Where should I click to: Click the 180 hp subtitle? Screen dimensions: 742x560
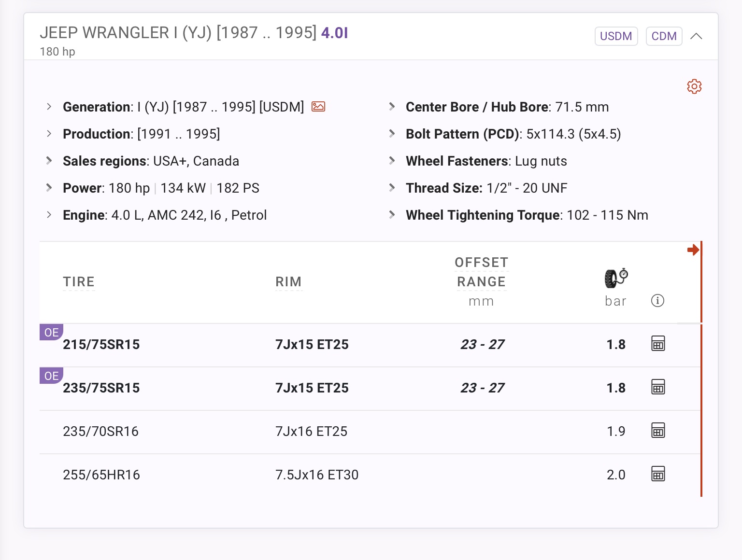point(57,52)
